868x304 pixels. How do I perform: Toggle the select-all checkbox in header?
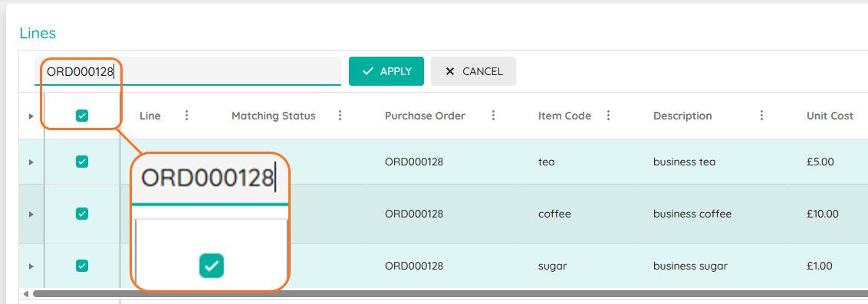[82, 116]
